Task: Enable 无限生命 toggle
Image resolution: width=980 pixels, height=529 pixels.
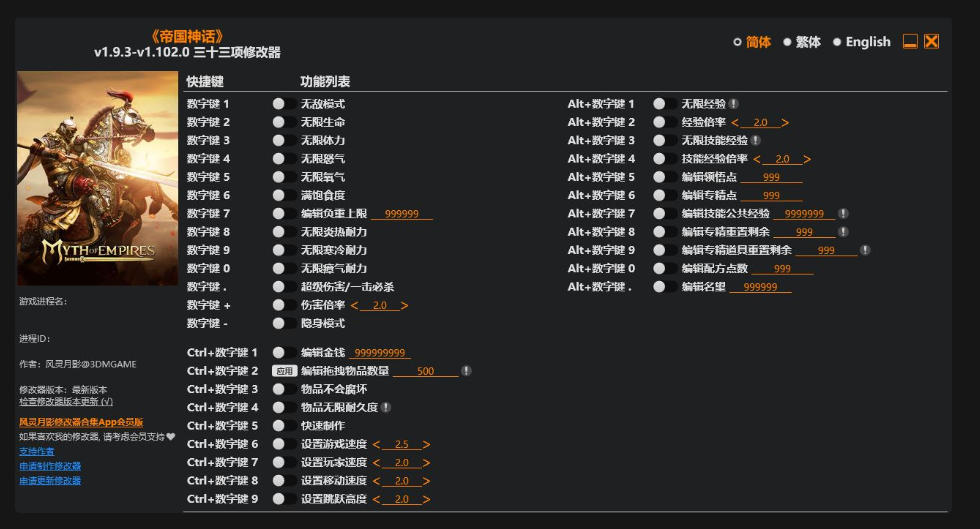Action: pyautogui.click(x=284, y=122)
